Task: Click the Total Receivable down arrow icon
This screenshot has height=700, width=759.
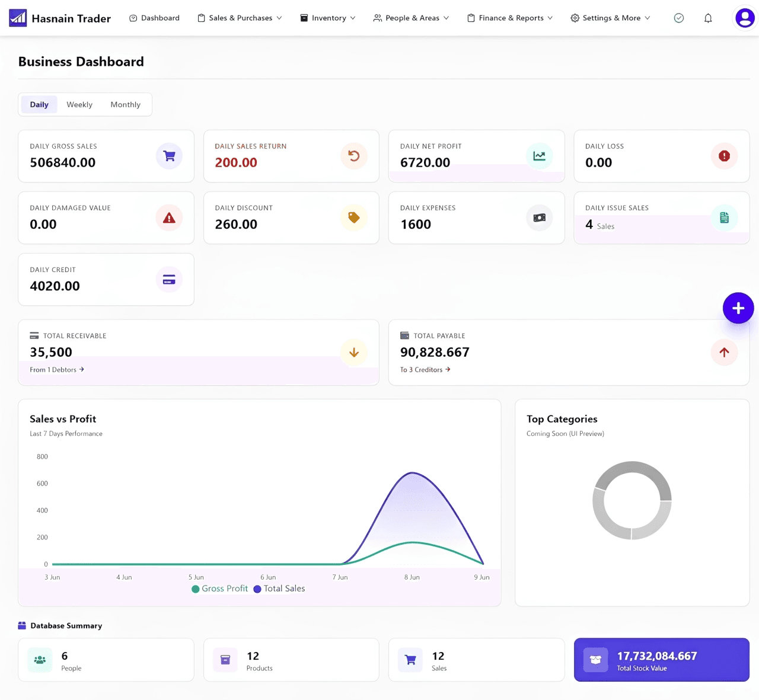Action: pos(354,352)
